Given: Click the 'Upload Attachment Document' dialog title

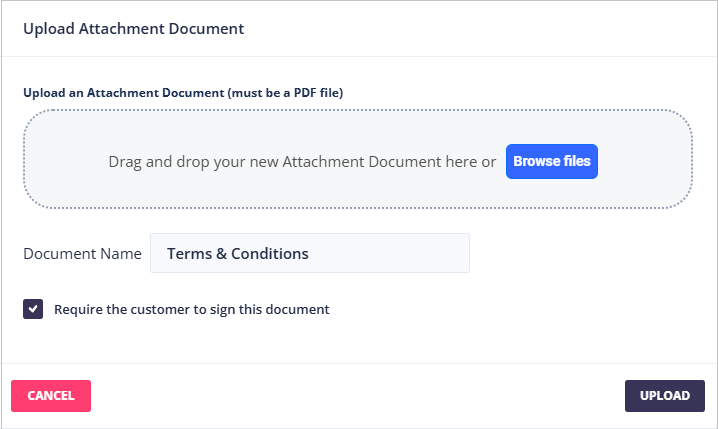Looking at the screenshot, I should [133, 28].
